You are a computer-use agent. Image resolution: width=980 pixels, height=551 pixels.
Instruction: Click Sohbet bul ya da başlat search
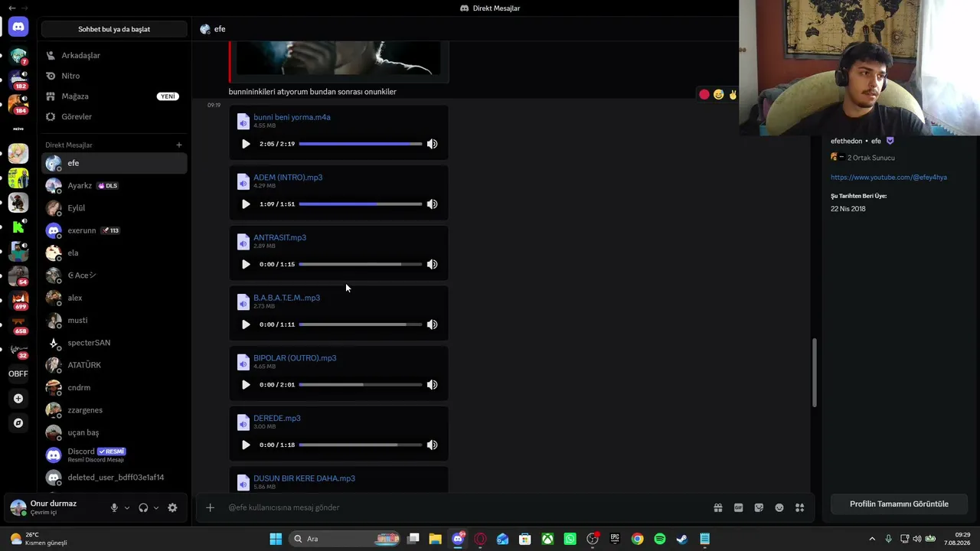[x=114, y=29]
